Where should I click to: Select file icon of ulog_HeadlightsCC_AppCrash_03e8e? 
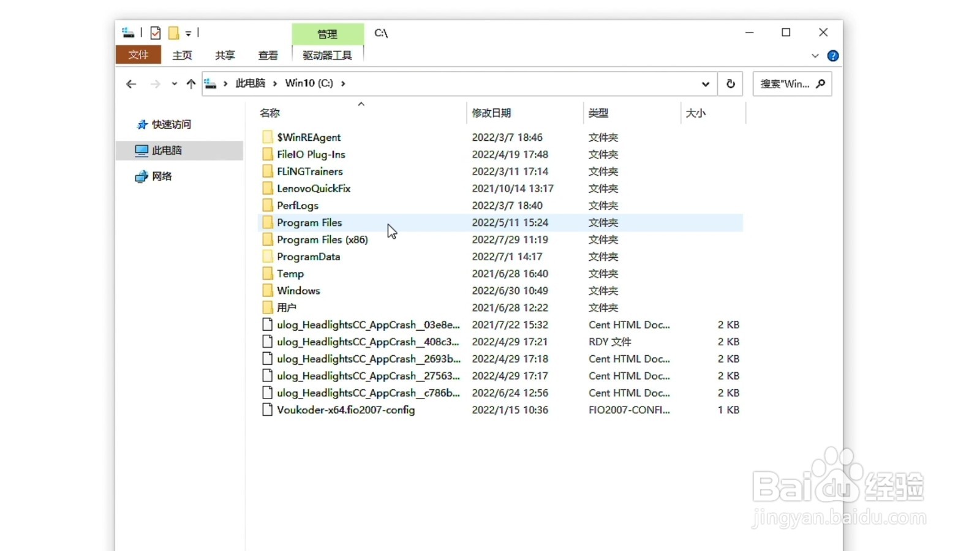[267, 324]
